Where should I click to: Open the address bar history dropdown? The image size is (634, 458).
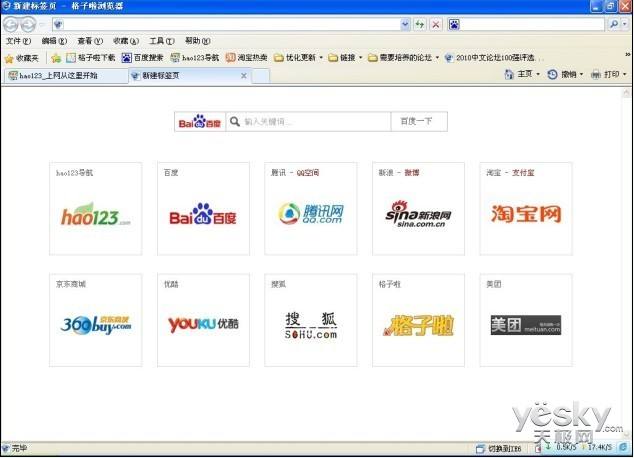(405, 25)
